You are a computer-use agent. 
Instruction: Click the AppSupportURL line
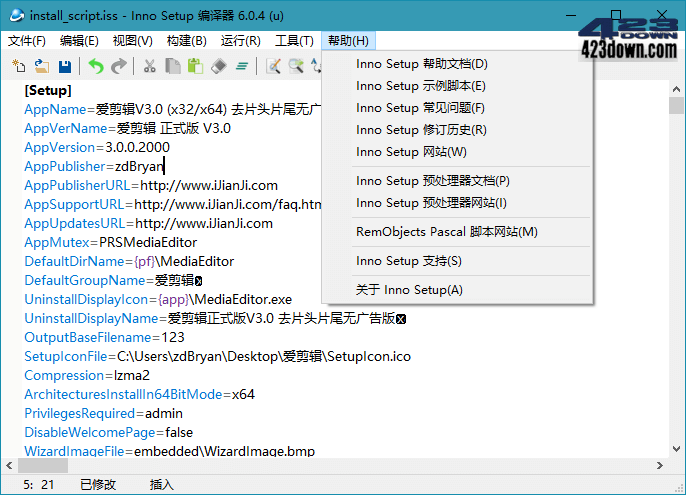(x=172, y=204)
